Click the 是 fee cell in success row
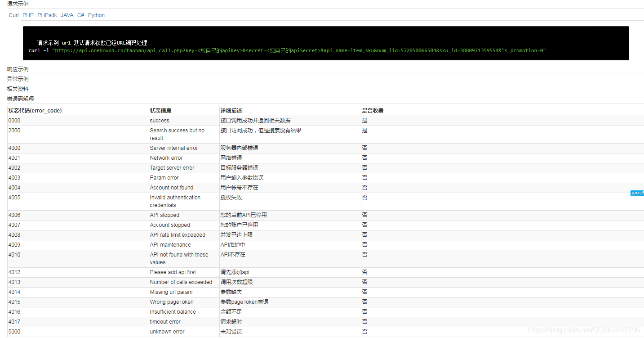644x338 pixels. click(x=502, y=121)
